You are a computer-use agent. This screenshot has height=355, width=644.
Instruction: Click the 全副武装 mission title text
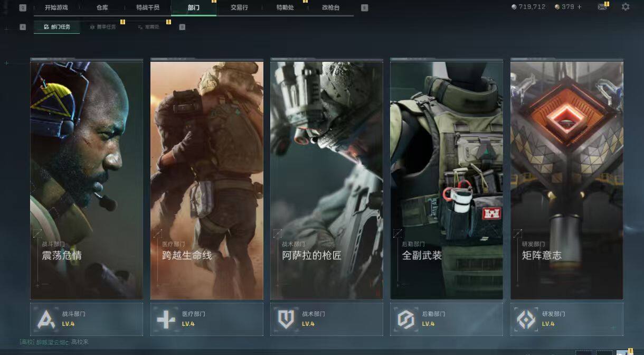(x=422, y=256)
